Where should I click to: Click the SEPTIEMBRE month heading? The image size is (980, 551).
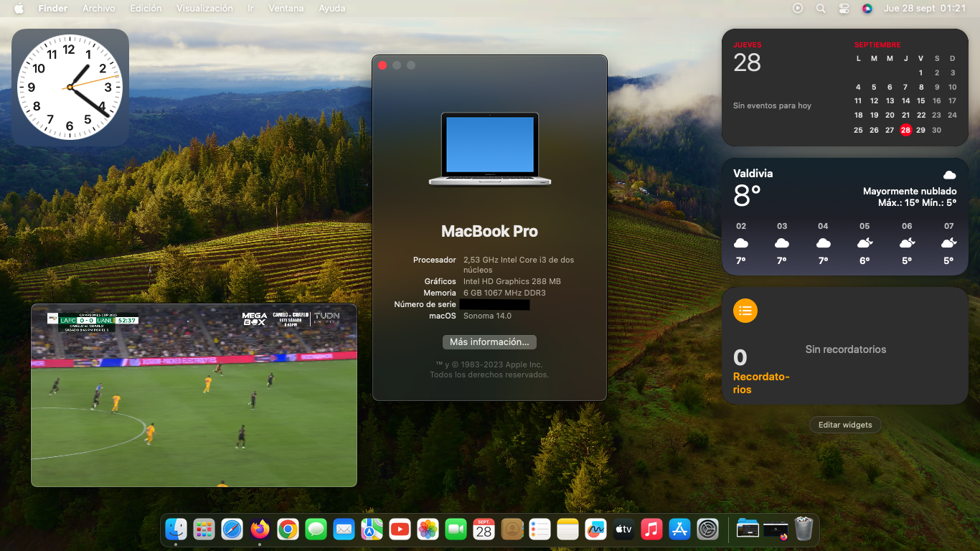[877, 44]
